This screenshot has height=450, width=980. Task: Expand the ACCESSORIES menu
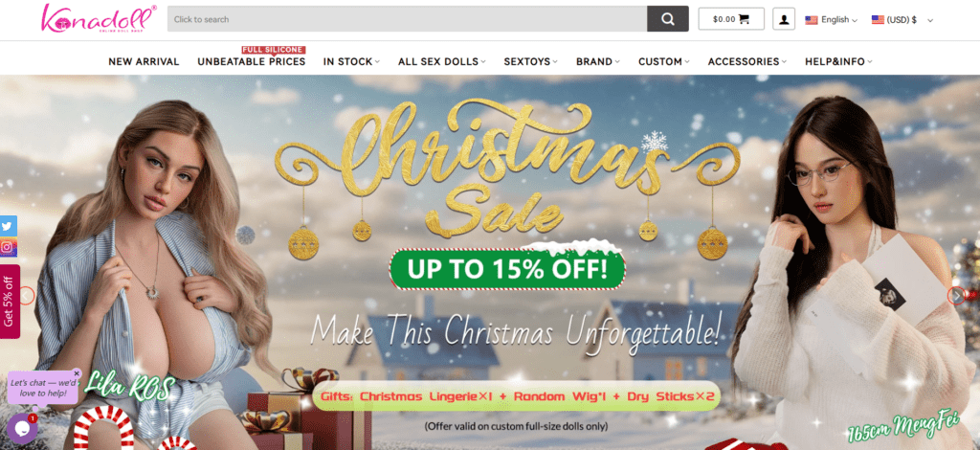point(746,61)
